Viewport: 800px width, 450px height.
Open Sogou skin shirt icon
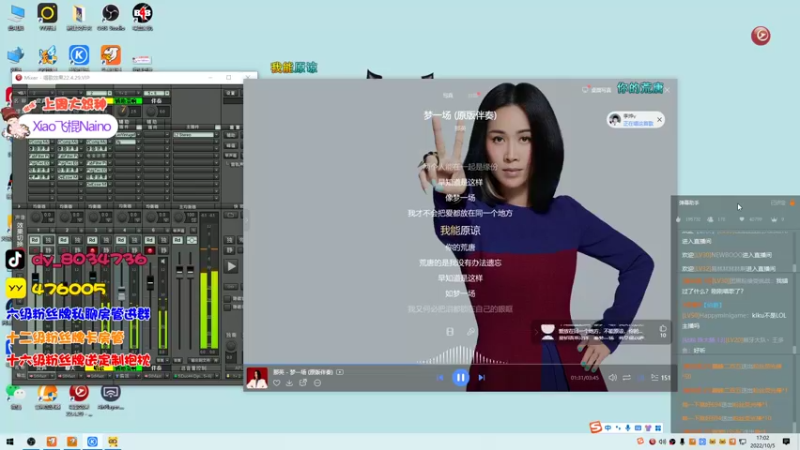pos(648,428)
